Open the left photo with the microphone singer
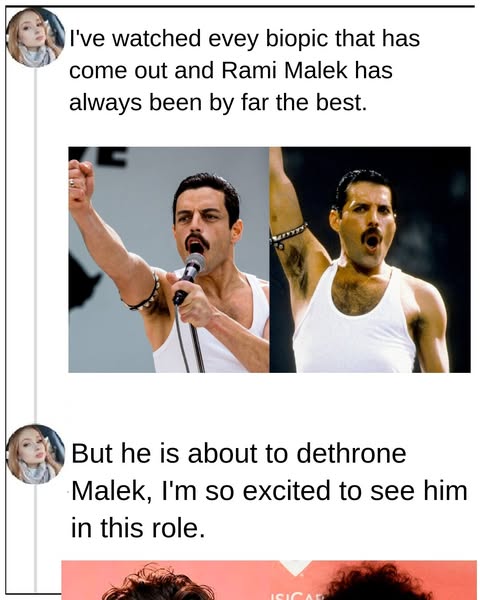 [x=169, y=259]
